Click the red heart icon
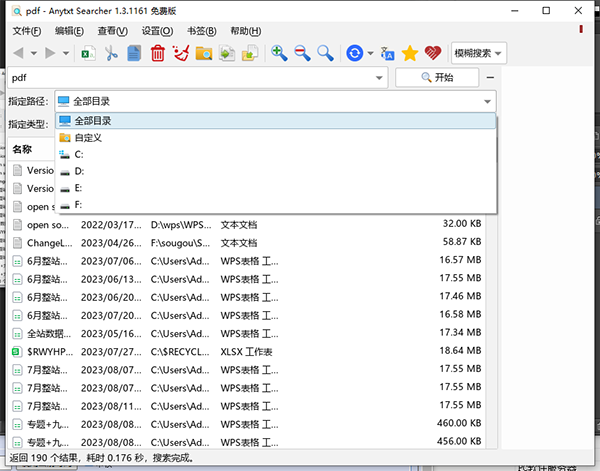 [433, 53]
